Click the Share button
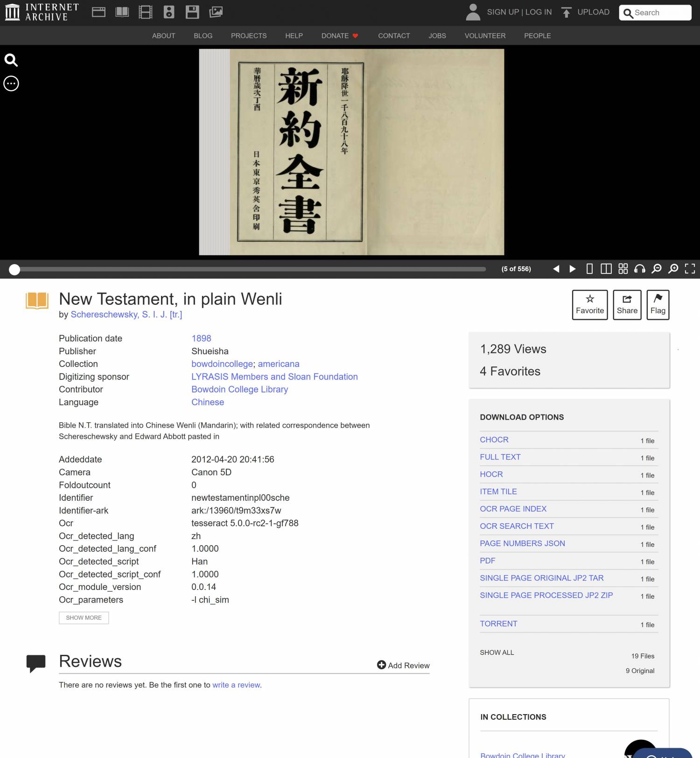This screenshot has height=758, width=700. click(627, 305)
